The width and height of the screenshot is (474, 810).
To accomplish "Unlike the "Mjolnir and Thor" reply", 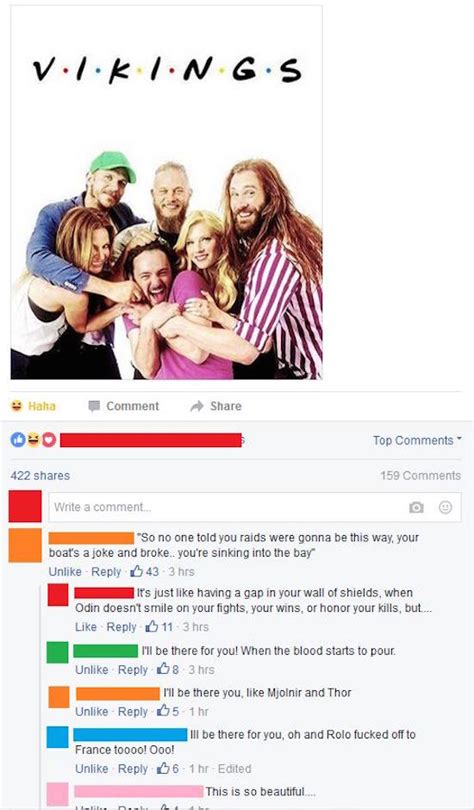I will (91, 711).
